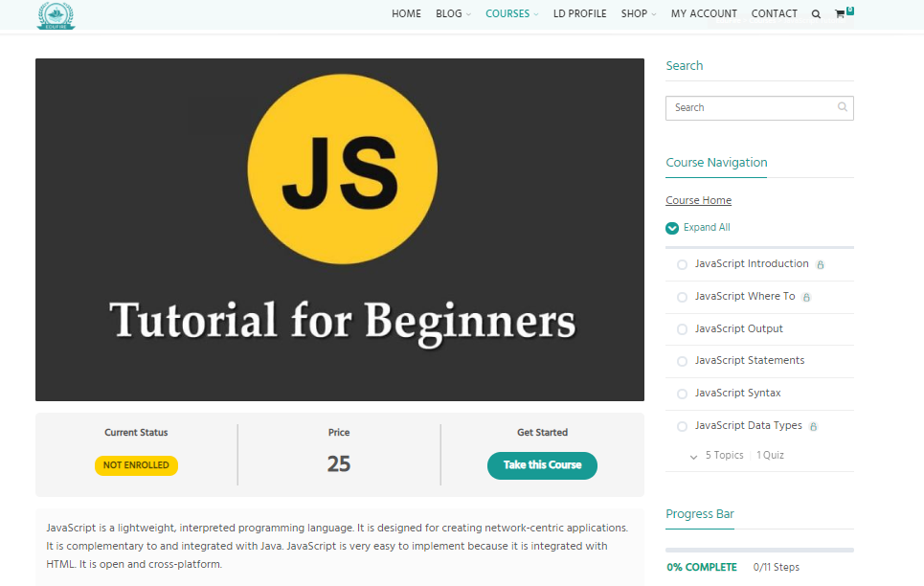Click the NOT ENROLLED status badge

(x=136, y=465)
